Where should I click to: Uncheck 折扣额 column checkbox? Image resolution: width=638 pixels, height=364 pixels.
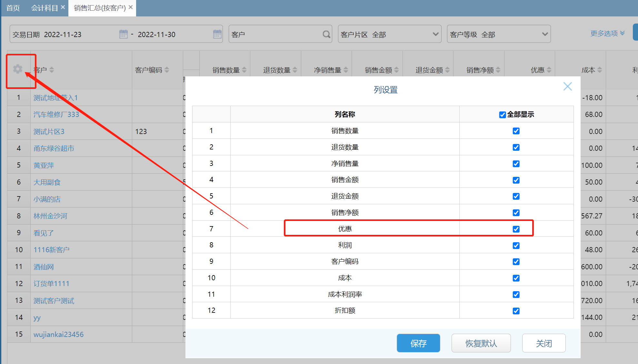coord(516,311)
